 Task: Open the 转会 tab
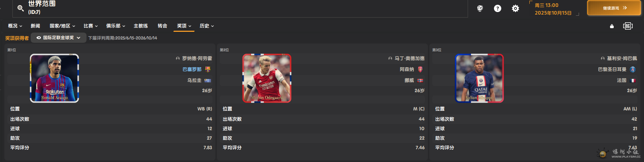(x=162, y=26)
